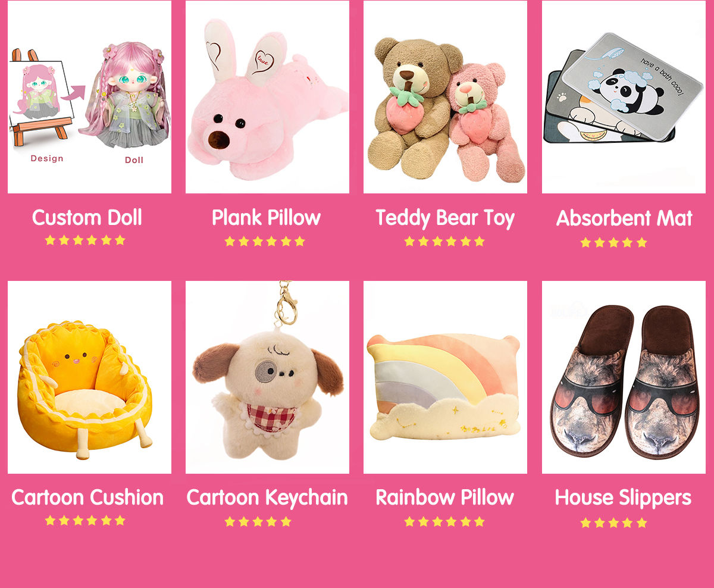The width and height of the screenshot is (714, 588).
Task: Click the star rating below House Slippers
Action: tap(613, 523)
